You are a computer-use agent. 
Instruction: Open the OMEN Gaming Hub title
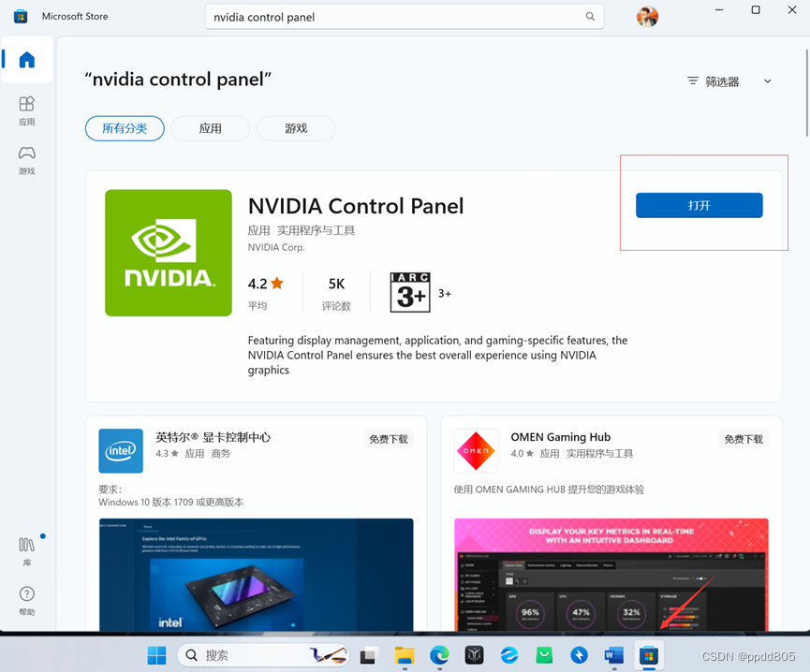coord(561,437)
